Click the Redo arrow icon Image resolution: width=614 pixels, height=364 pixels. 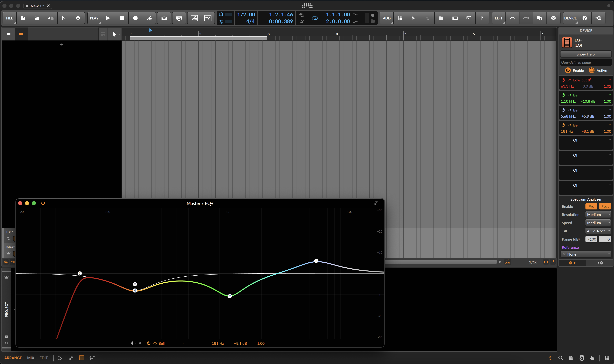[526, 18]
